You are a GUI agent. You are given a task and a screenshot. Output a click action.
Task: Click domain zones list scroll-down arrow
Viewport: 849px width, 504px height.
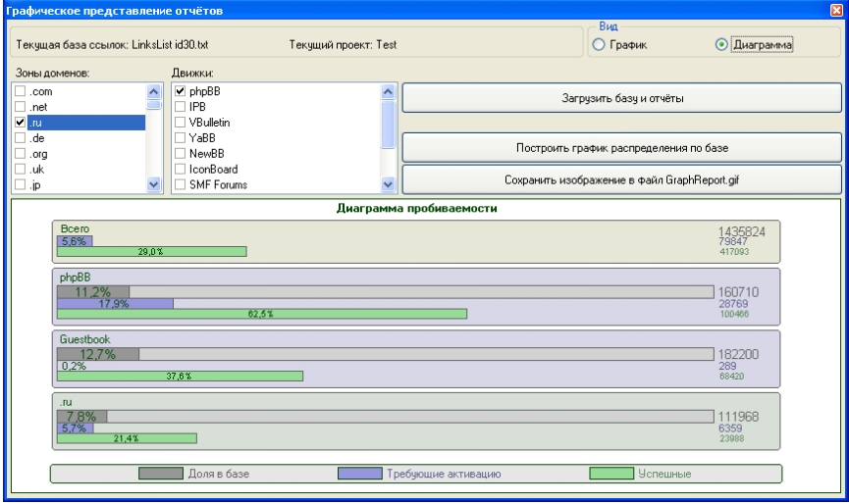154,184
